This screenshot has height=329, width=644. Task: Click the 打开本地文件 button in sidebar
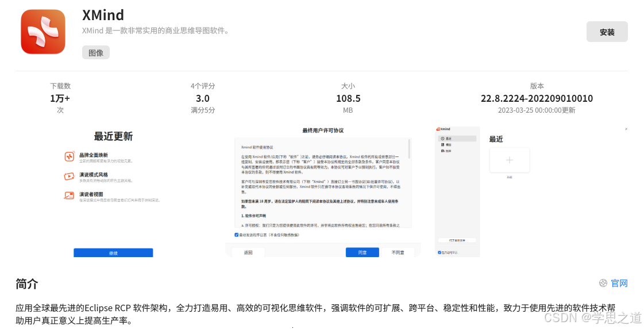click(457, 240)
